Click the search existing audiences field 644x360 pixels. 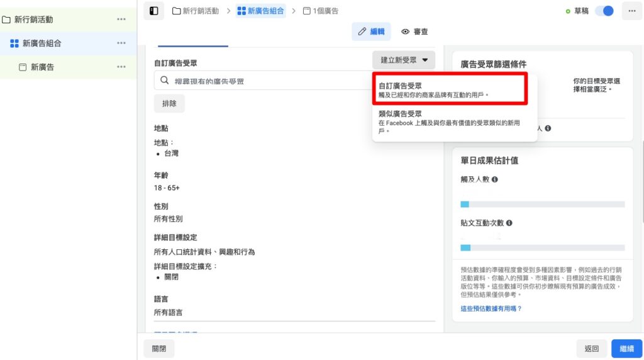click(x=263, y=81)
